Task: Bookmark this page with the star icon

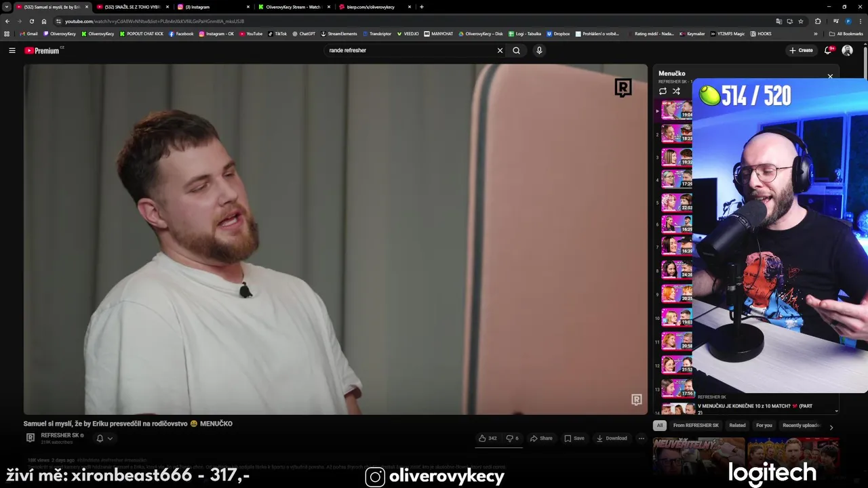Action: coord(801,21)
